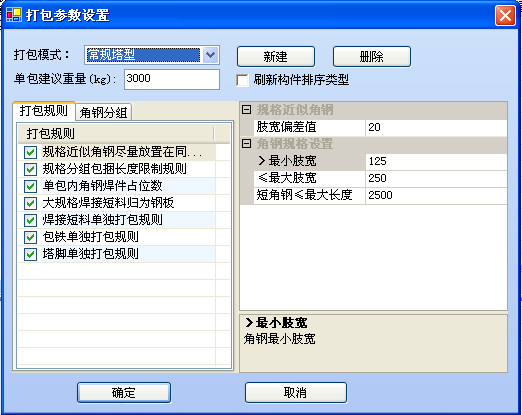Enable 刷新构件排序类型 checkbox

(x=242, y=80)
